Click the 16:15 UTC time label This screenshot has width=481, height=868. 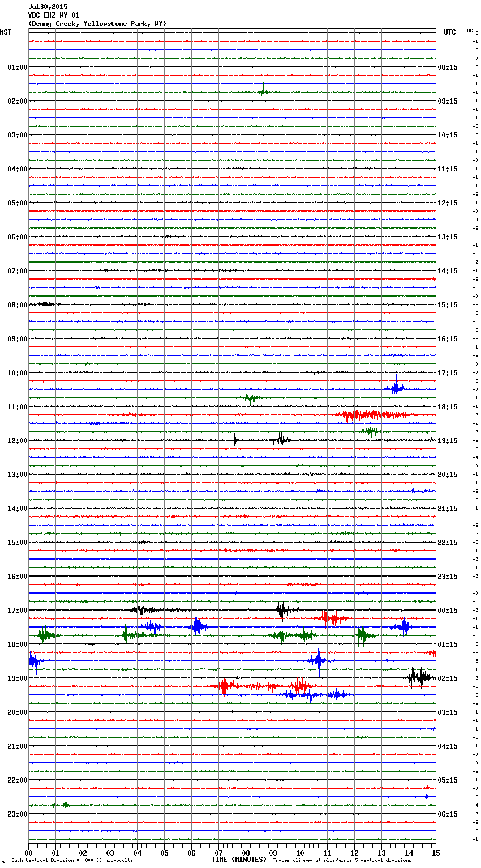(448, 339)
